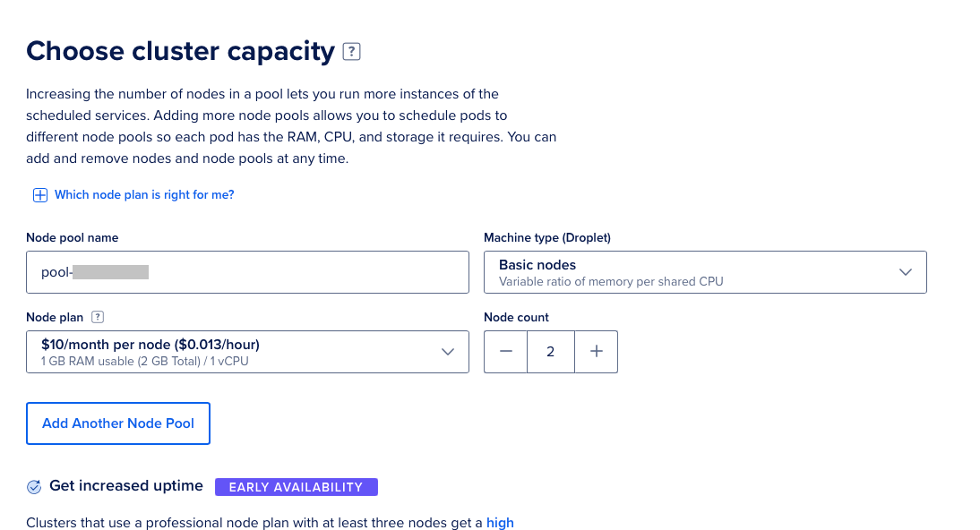Click the chevron on the Node plan selector

click(x=448, y=352)
